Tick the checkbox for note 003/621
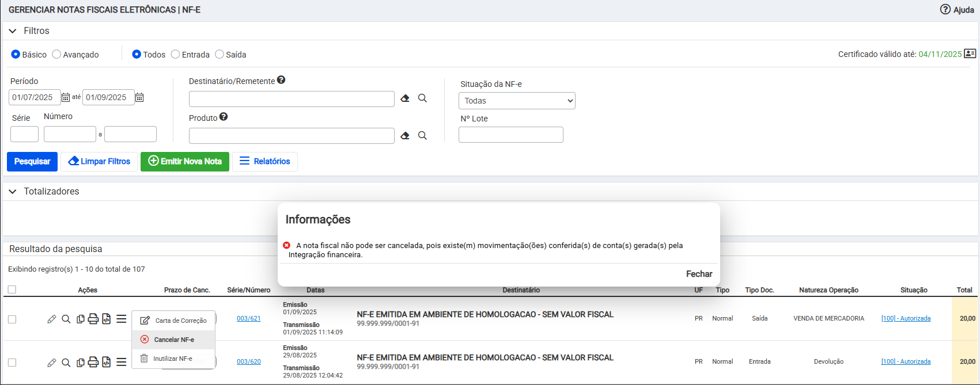Screen dimensions: 980x385 [12, 319]
